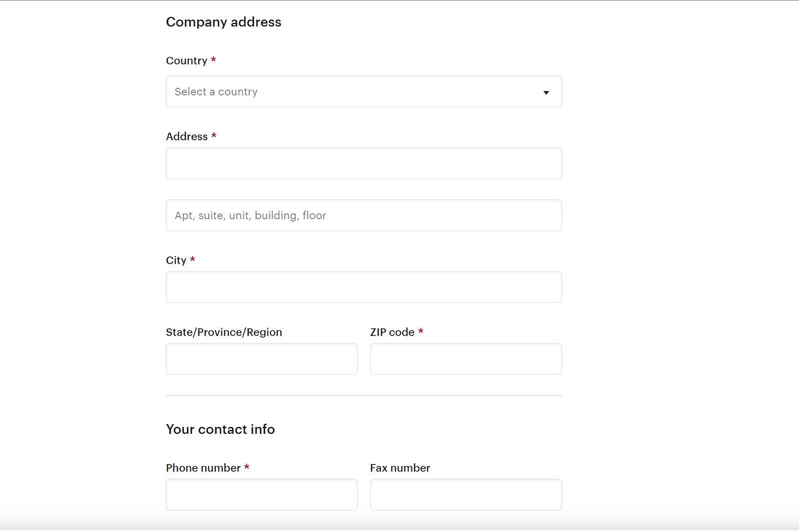
Task: Focus the City input box
Action: click(364, 287)
